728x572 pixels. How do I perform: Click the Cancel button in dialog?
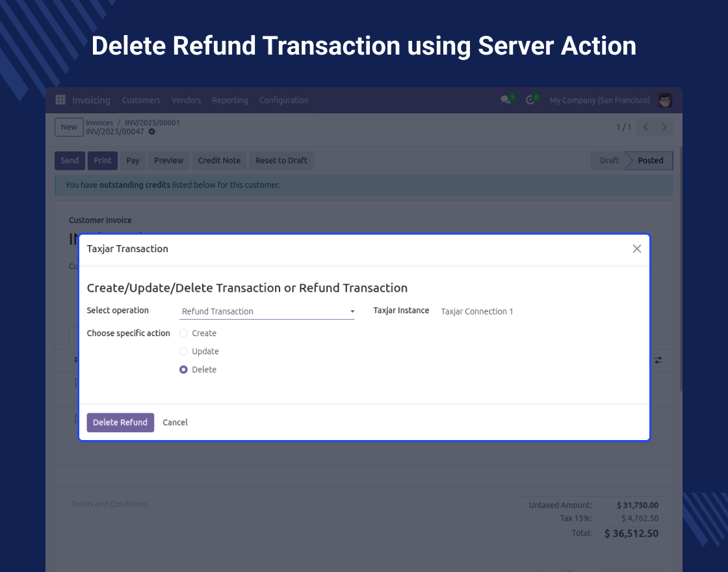[x=175, y=422]
